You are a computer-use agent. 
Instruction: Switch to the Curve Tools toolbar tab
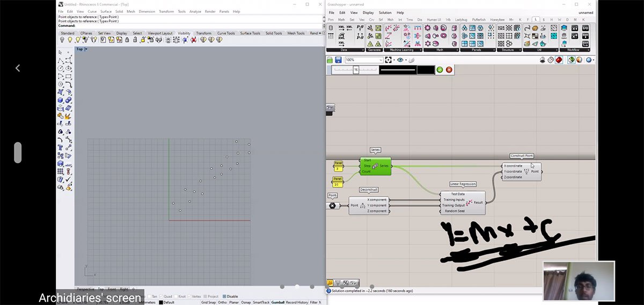(226, 33)
